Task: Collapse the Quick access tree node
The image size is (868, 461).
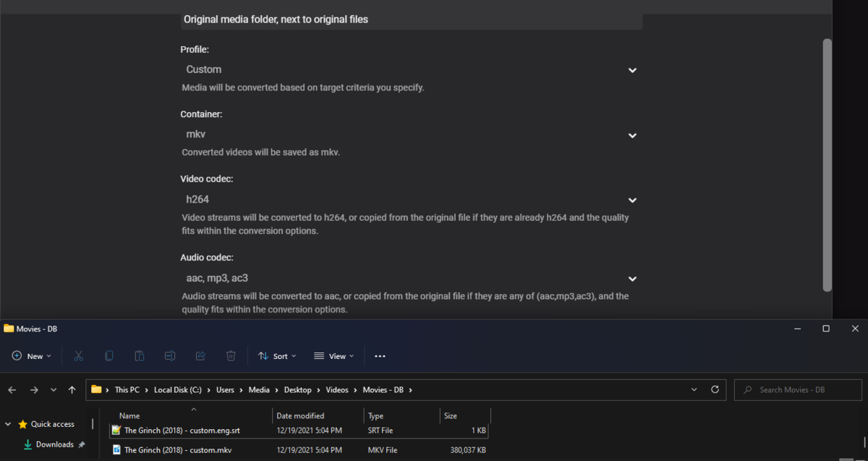Action: [9, 425]
